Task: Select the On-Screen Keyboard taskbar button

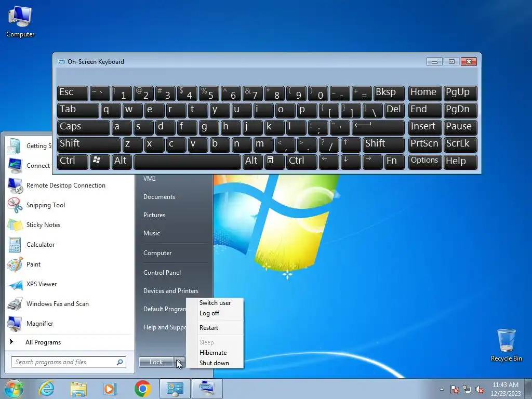Action: (x=207, y=389)
